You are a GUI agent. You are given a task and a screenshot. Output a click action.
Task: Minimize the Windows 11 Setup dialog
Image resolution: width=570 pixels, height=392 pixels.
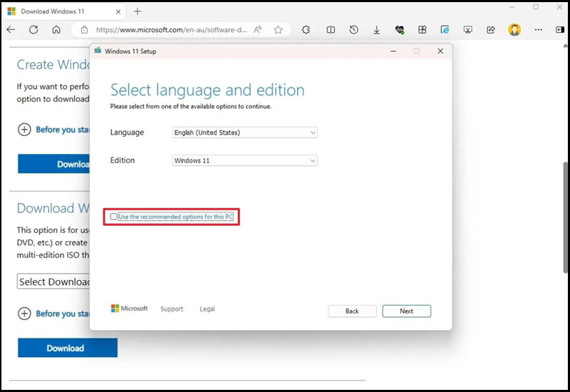[x=393, y=51]
